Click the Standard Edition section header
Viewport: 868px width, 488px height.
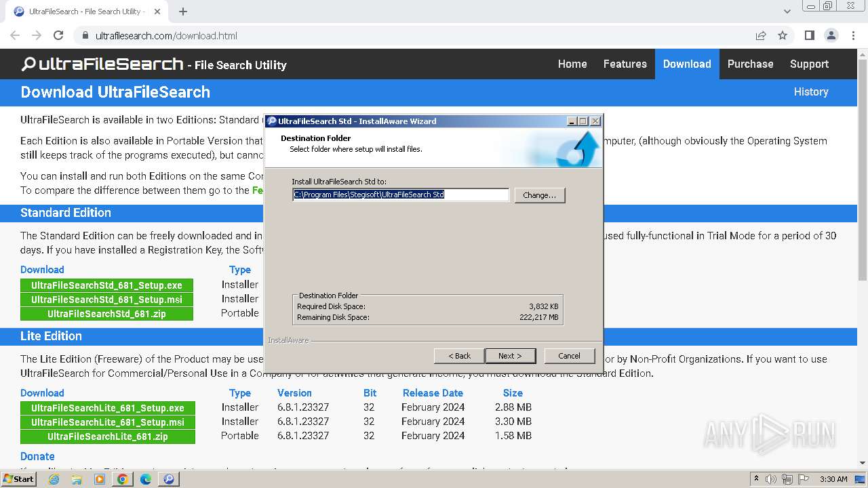(x=66, y=213)
